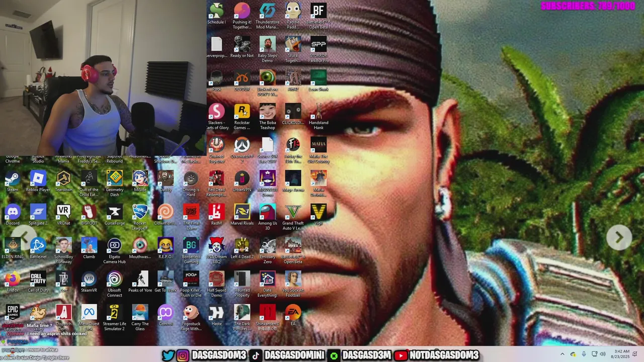The width and height of the screenshot is (644, 362).
Task: Launch the Battle.net desktop shortcut
Action: click(x=38, y=249)
